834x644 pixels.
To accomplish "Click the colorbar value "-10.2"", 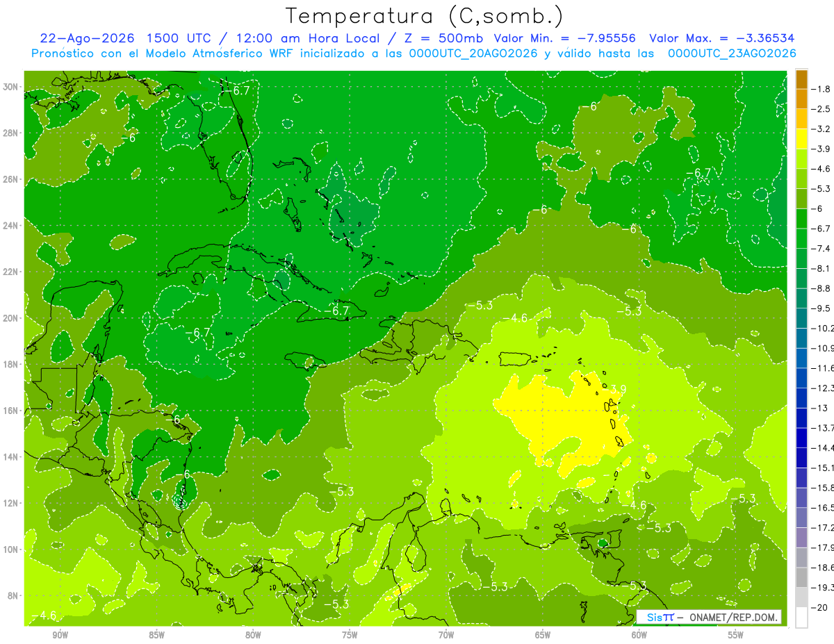I will [x=823, y=328].
